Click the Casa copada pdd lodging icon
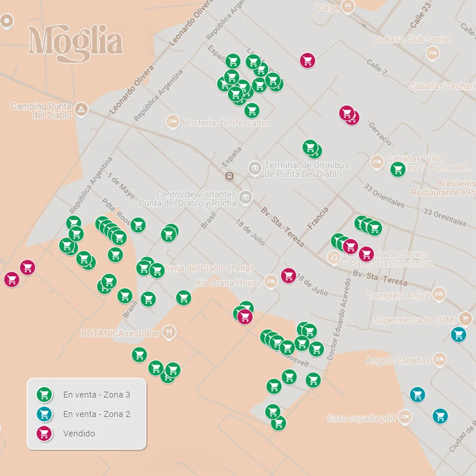Screen dimensions: 476x476 404,416
